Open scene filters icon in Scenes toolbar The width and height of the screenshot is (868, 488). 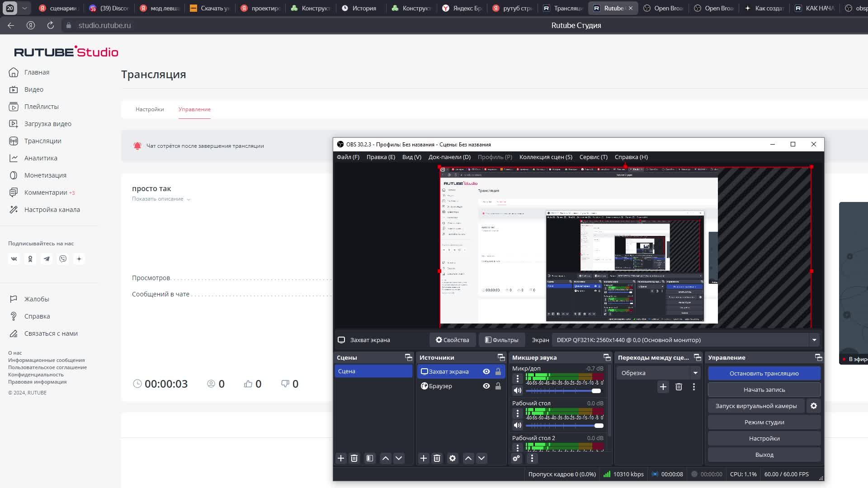[x=370, y=458]
